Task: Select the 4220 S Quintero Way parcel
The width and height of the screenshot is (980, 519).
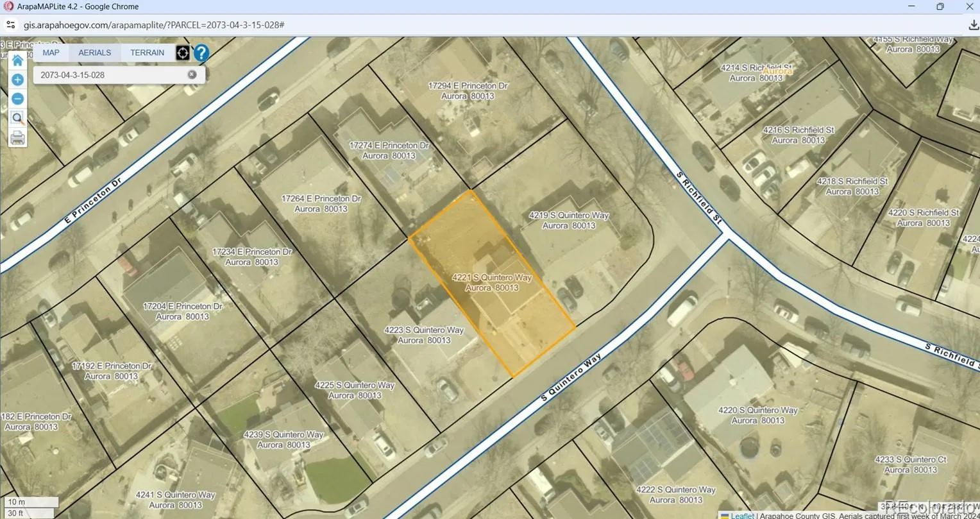Action: [758, 415]
